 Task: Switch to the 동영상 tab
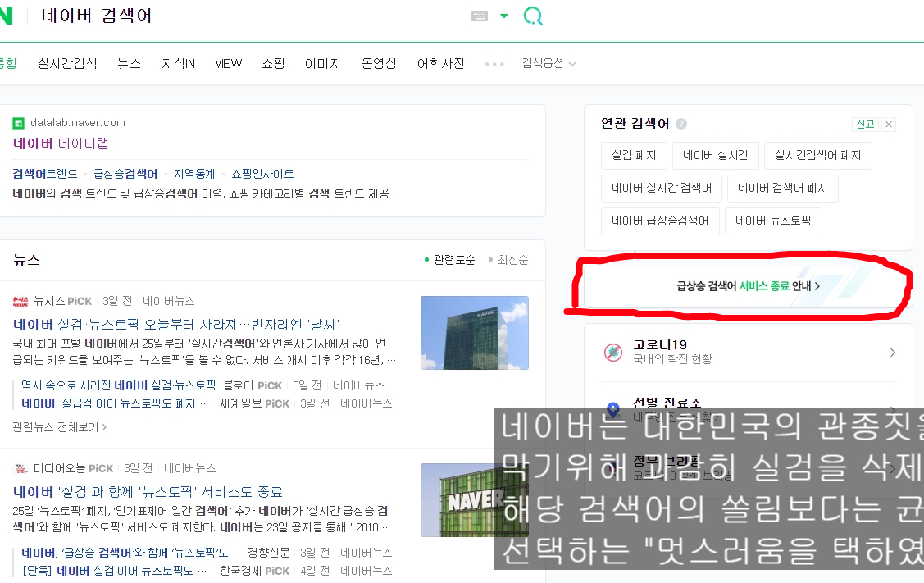point(380,63)
